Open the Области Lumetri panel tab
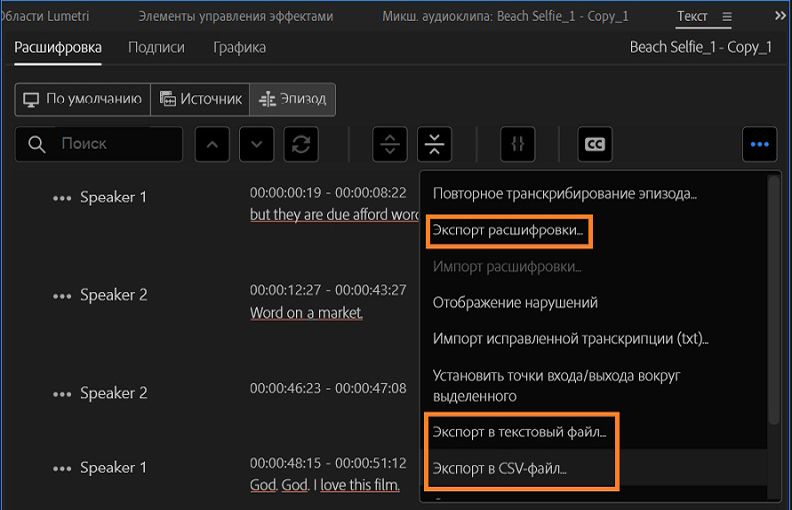 [44, 16]
